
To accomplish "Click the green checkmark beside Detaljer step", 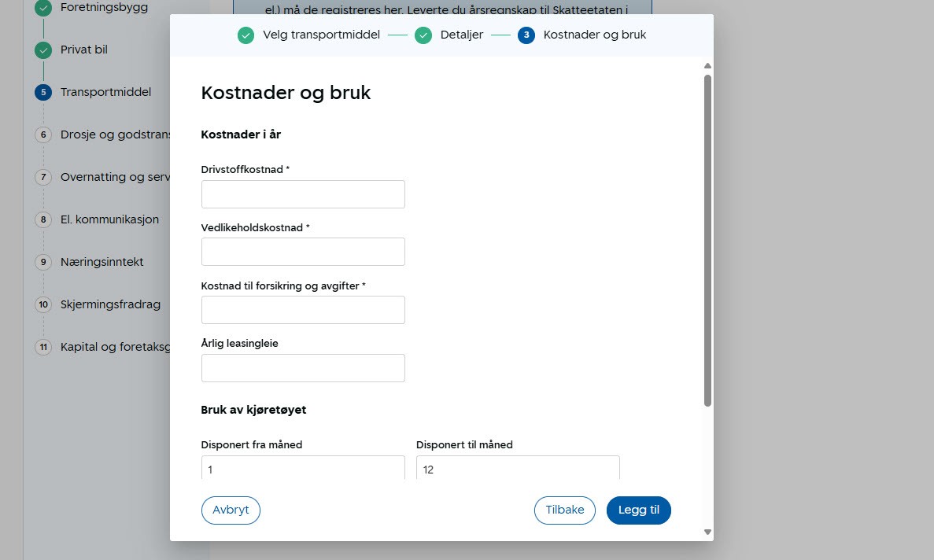I will (423, 35).
